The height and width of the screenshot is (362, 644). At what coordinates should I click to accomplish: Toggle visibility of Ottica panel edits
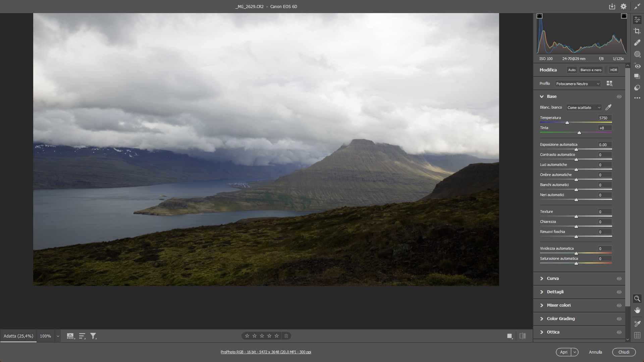(x=619, y=332)
